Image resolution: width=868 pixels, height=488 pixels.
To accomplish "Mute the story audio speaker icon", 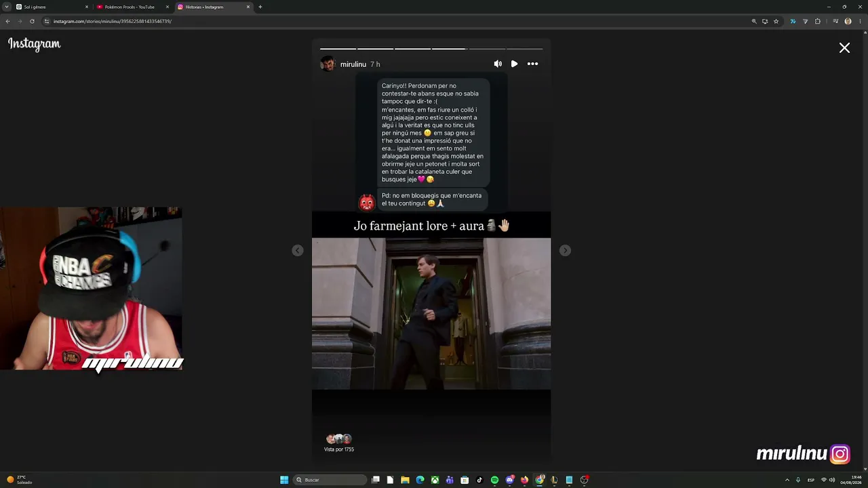I will click(x=498, y=64).
